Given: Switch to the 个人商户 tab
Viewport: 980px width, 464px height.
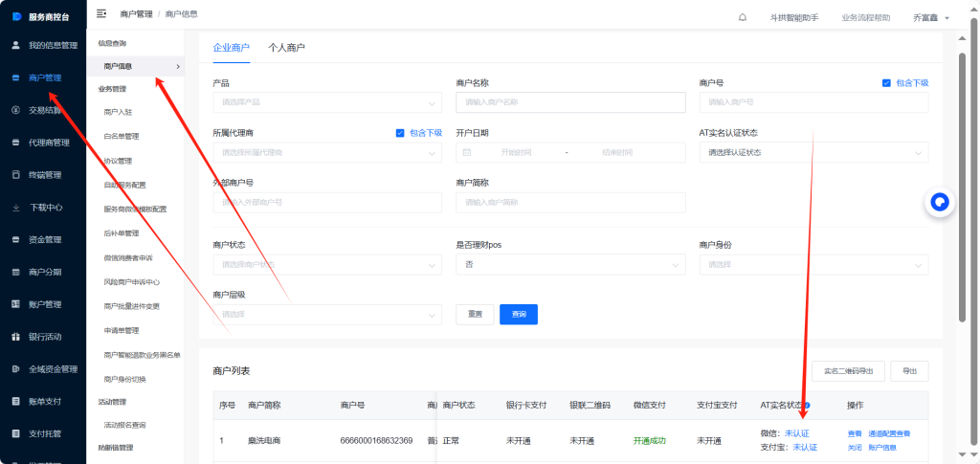Looking at the screenshot, I should (x=286, y=48).
